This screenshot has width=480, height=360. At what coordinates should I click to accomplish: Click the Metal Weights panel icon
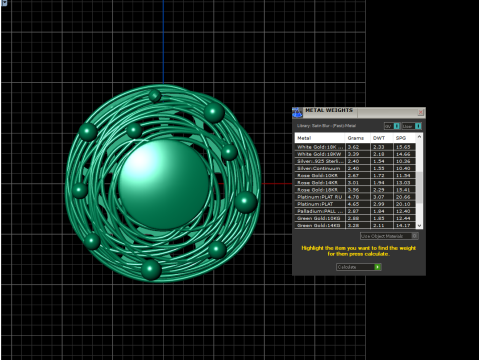click(297, 113)
